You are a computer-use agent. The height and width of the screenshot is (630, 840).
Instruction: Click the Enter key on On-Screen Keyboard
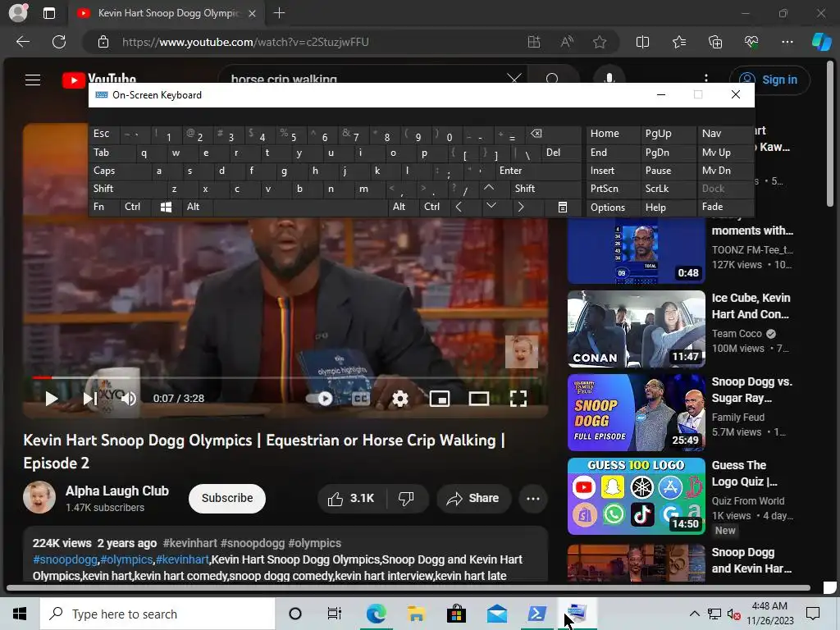tap(538, 171)
